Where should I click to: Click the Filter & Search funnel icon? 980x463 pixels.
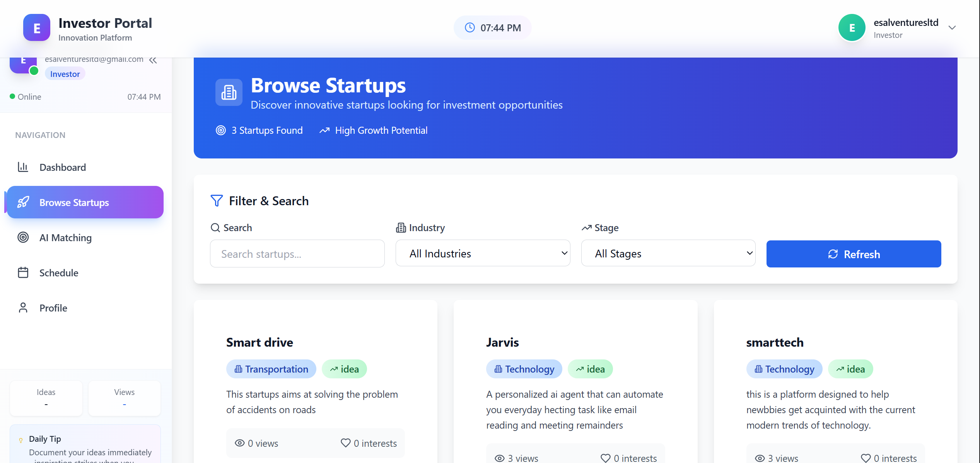217,201
